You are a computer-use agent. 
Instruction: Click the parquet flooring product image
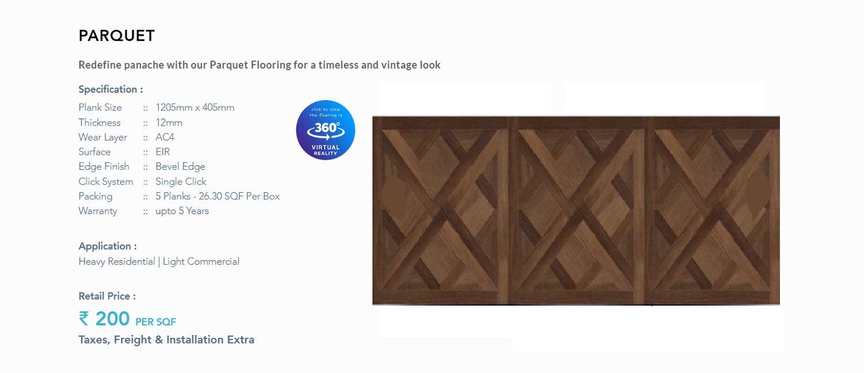pyautogui.click(x=576, y=211)
